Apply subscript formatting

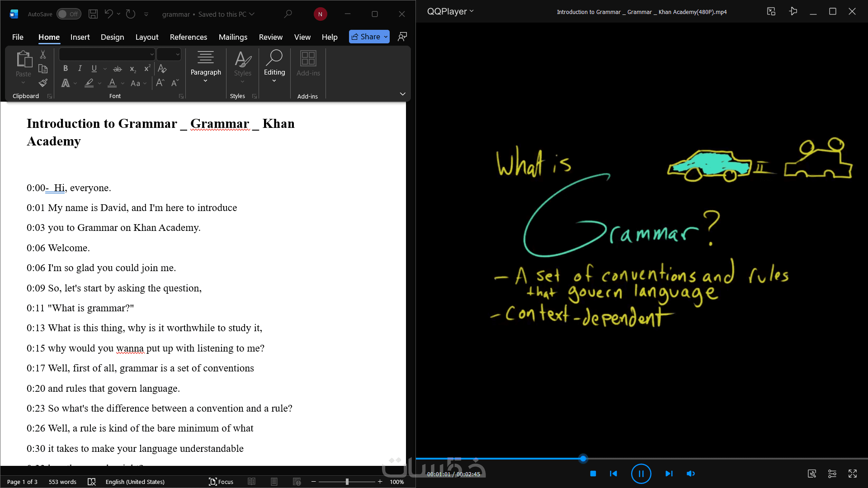click(x=133, y=69)
